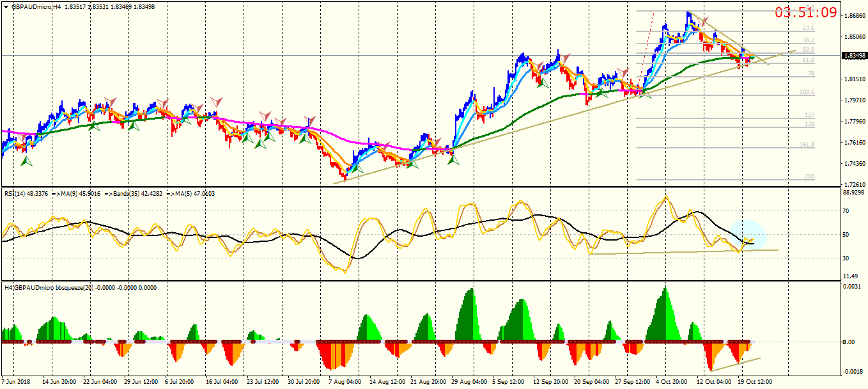Click the red 03:51:09 countdown timer

[805, 12]
